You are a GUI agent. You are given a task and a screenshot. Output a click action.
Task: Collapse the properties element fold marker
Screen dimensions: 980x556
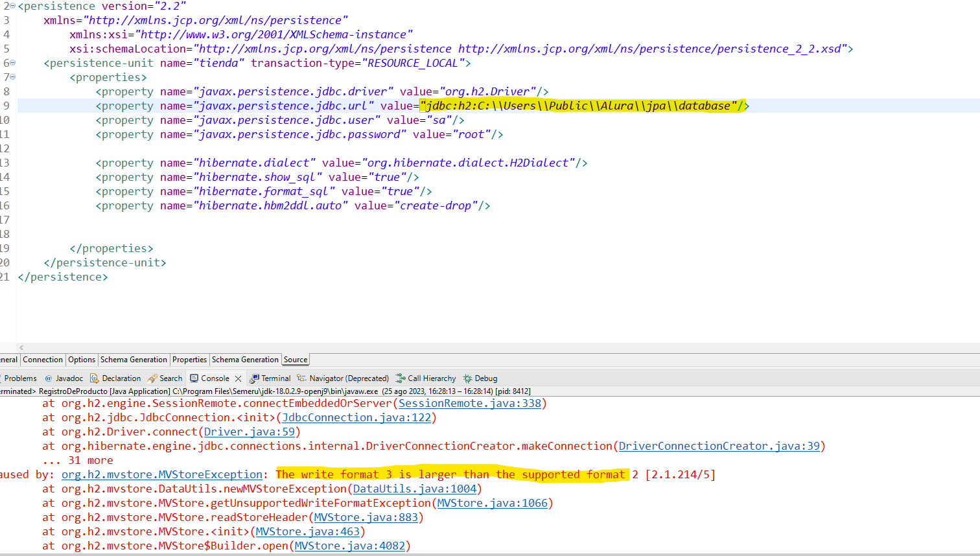pyautogui.click(x=13, y=77)
